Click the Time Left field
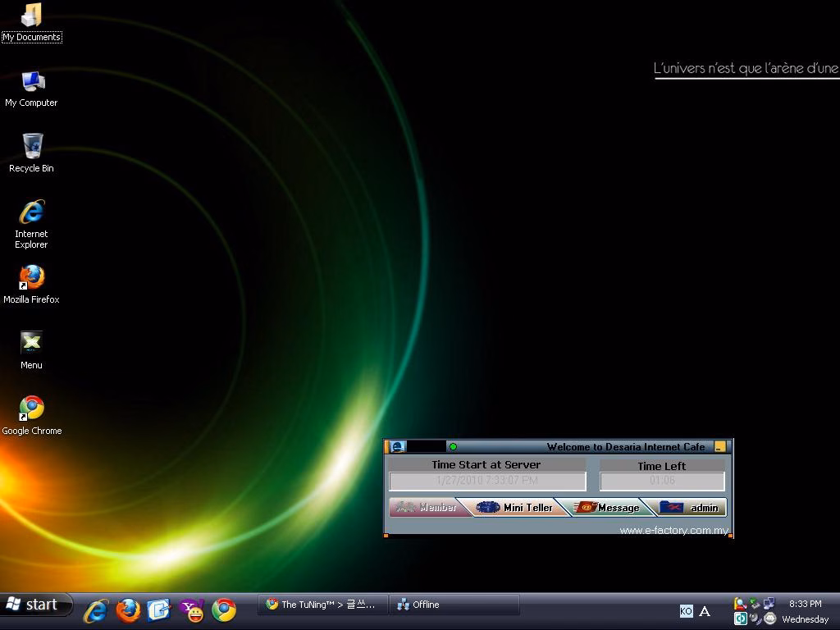Image resolution: width=840 pixels, height=630 pixels. tap(662, 481)
